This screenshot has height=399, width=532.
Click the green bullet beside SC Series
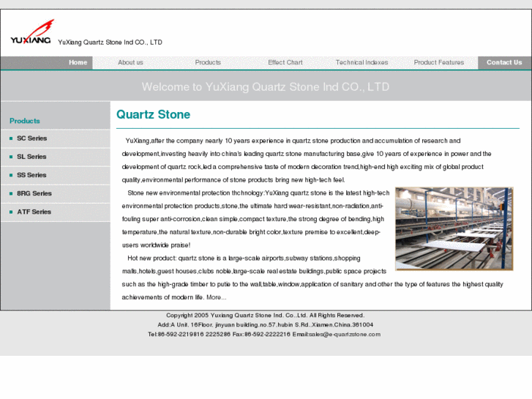tap(11, 138)
